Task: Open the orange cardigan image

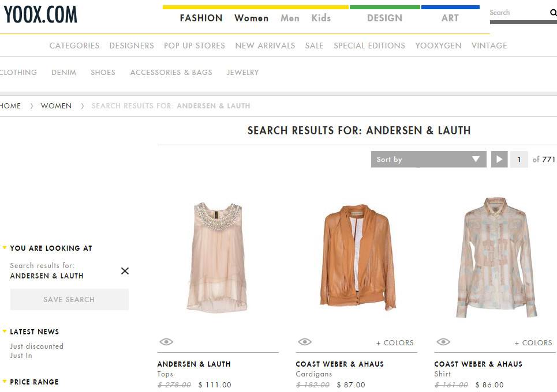Action: 357,257
